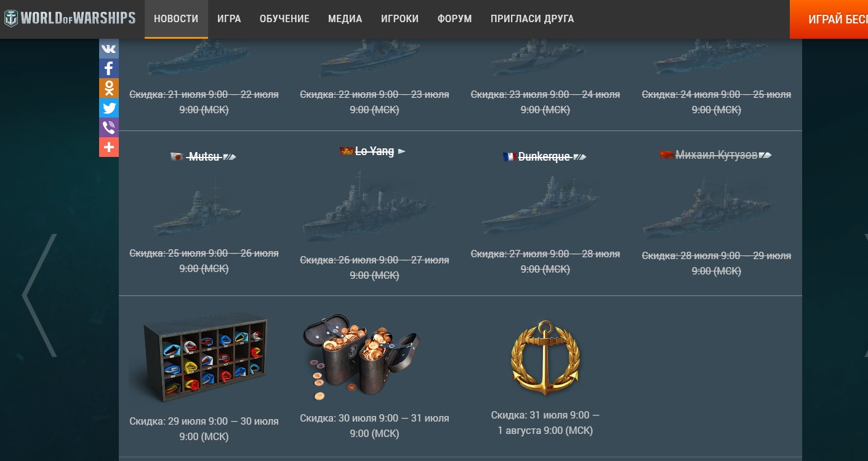The image size is (868, 461).
Task: Click the Пригласи друга link
Action: click(532, 19)
